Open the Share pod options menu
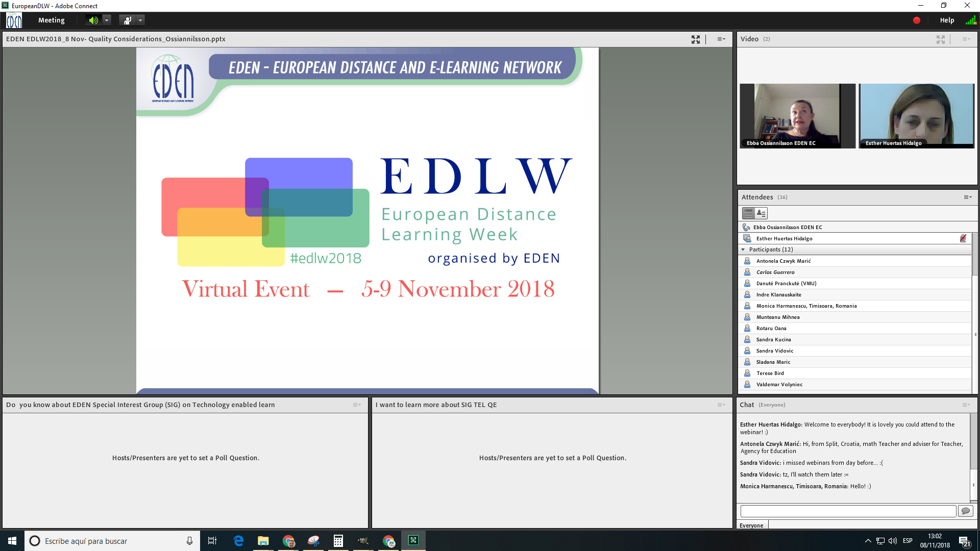 721,39
